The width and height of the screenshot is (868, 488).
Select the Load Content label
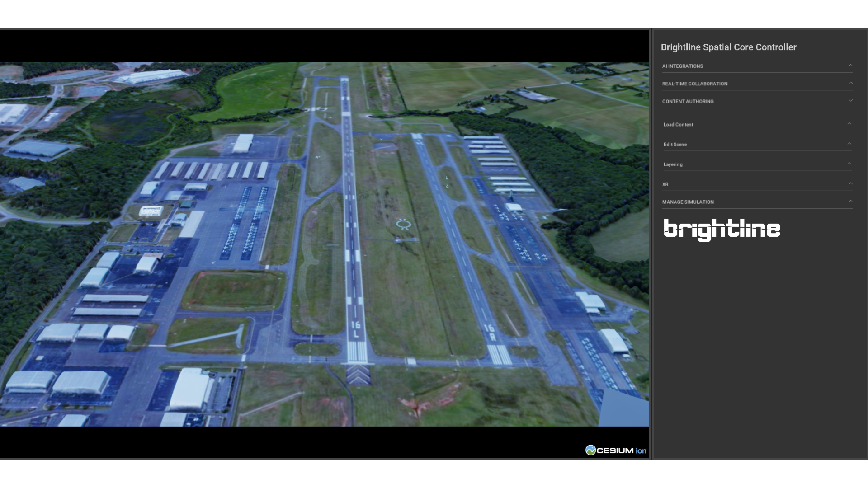point(677,124)
